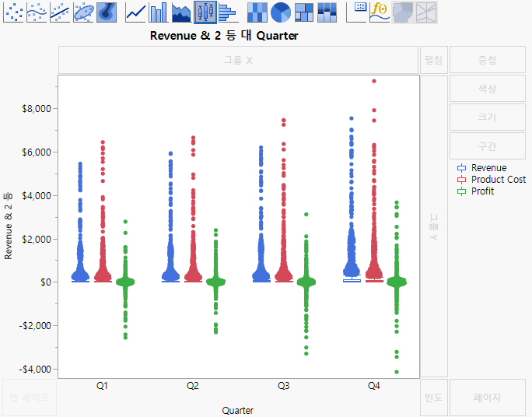Select the greyed Map Shapes element icon
The width and height of the screenshot is (532, 417).
pos(403,12)
